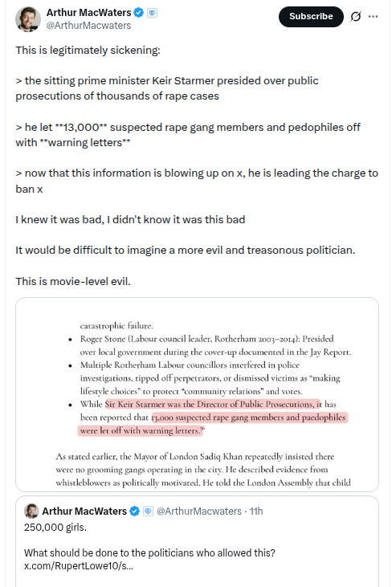Screen dimensions: 392x587
Task: Open Arthur MacWaters profile avatar
Action: point(28,19)
